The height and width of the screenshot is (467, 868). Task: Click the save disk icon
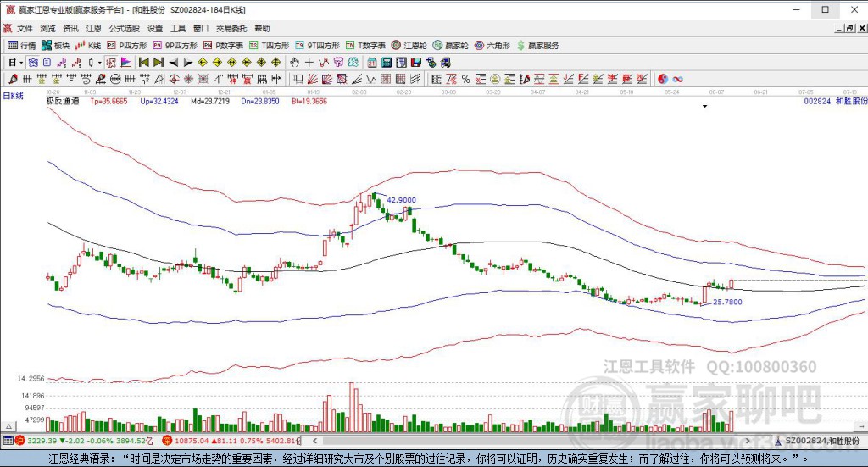416,63
